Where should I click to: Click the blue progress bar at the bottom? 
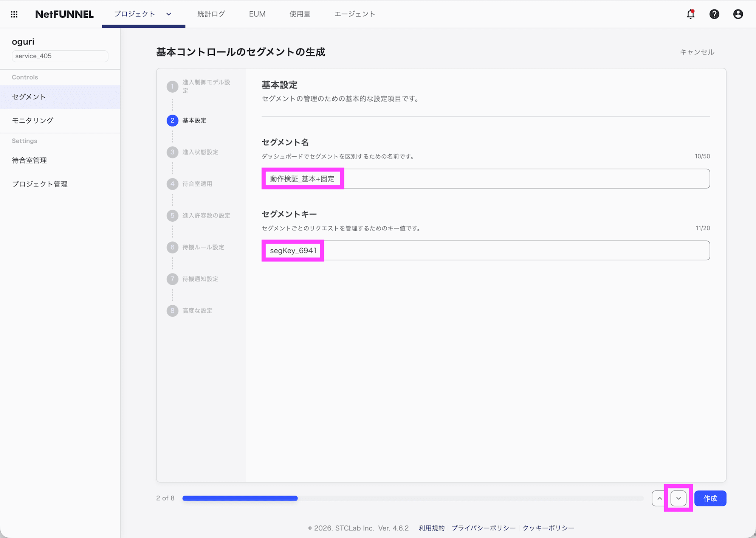coord(240,498)
